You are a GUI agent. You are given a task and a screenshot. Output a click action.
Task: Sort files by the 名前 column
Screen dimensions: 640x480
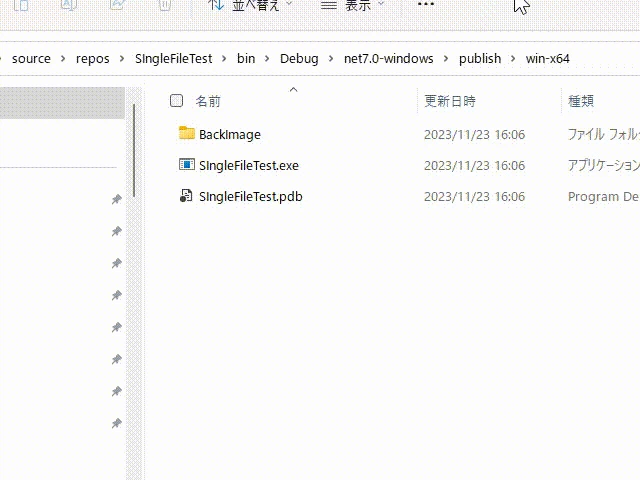pos(208,101)
